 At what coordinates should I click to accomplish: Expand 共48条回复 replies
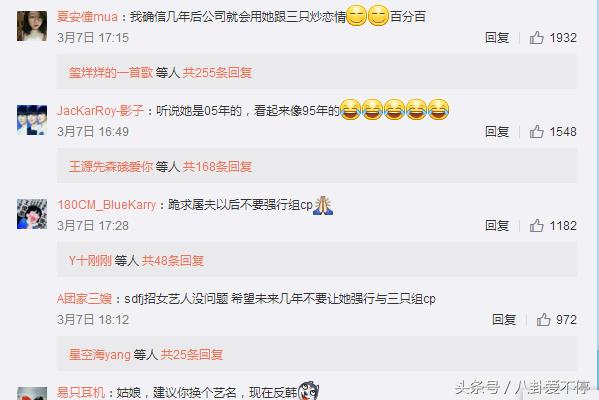(173, 261)
